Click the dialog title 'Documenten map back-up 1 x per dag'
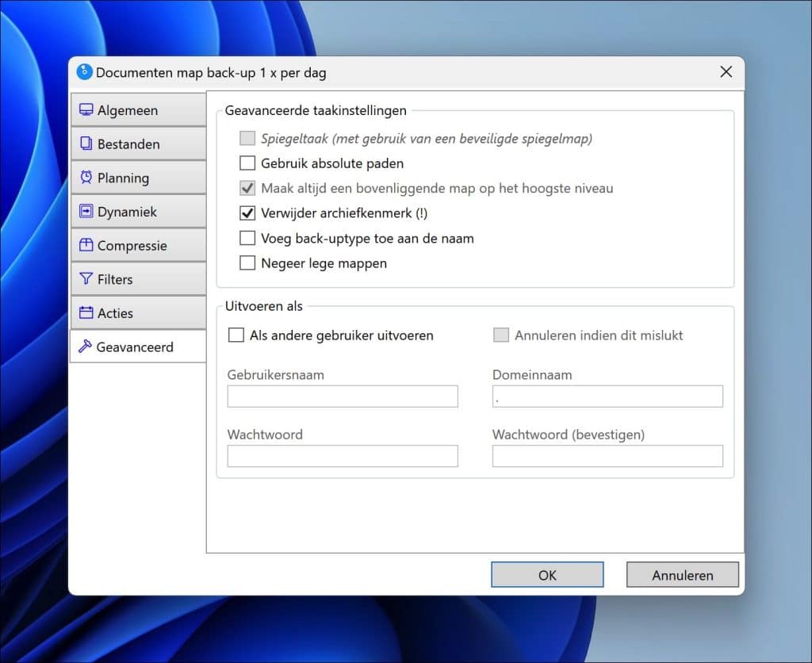This screenshot has height=663, width=812. (211, 72)
